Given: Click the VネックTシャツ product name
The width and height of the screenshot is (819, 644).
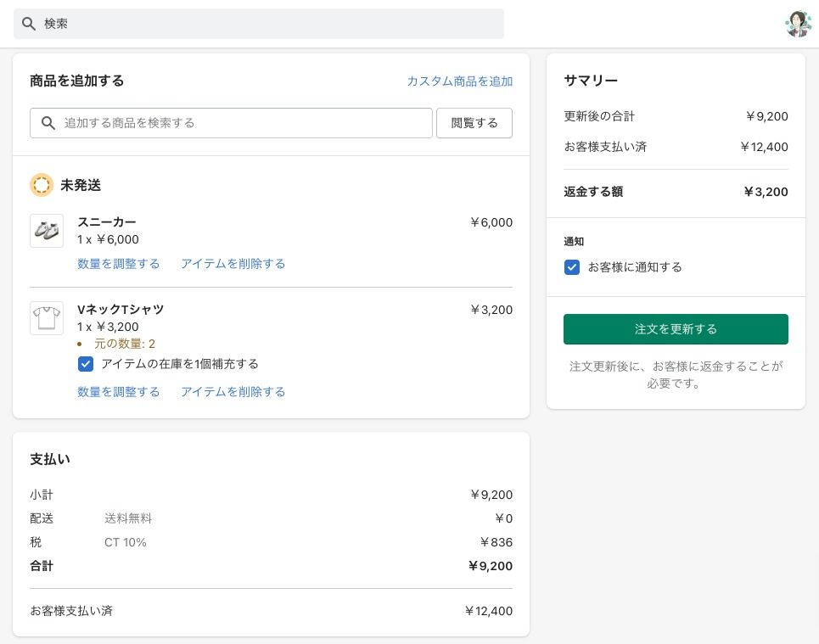Looking at the screenshot, I should [121, 310].
